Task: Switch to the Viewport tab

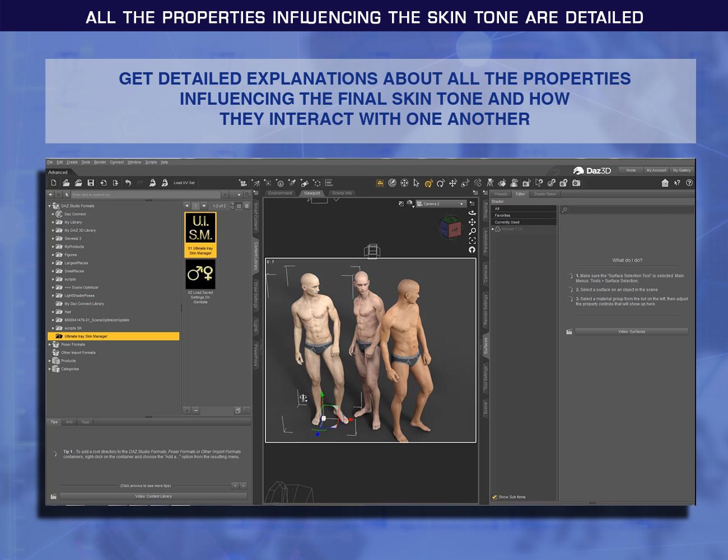Action: click(x=312, y=193)
